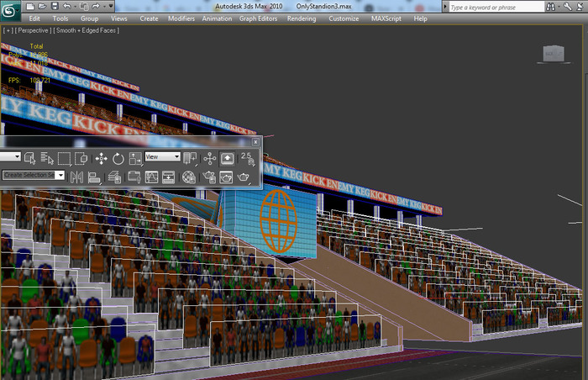This screenshot has height=380, width=588.
Task: Toggle Window/Crossing selection mode
Action: pos(81,157)
